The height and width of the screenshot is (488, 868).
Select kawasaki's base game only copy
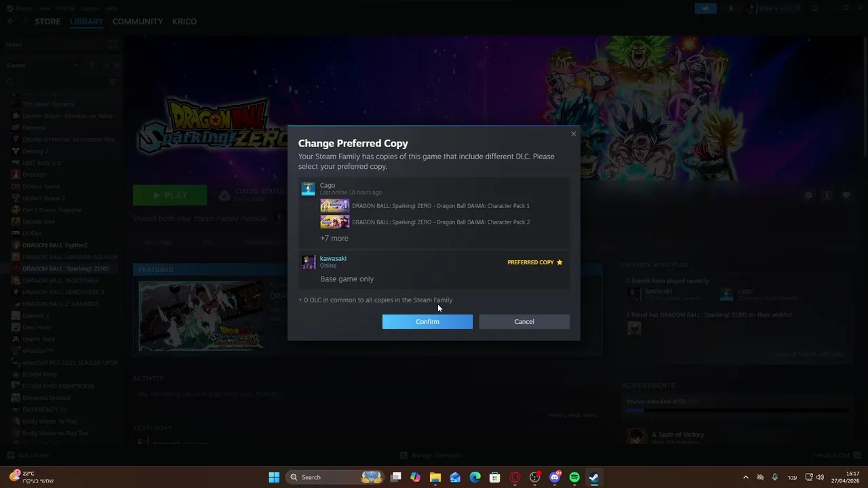pos(434,269)
